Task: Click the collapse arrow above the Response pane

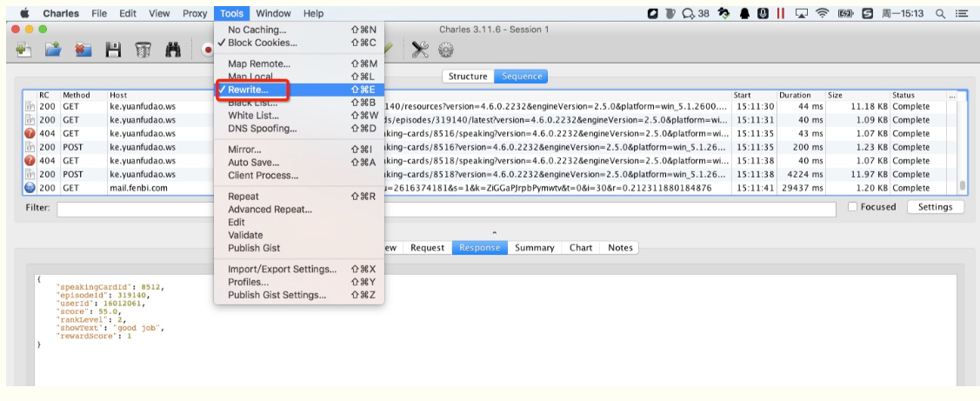Action: [495, 233]
